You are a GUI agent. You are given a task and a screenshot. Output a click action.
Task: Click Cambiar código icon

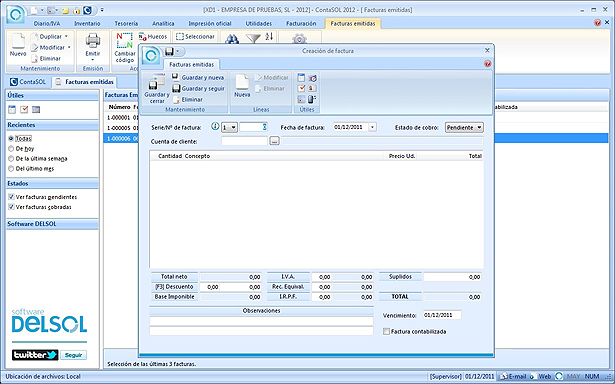pyautogui.click(x=125, y=48)
